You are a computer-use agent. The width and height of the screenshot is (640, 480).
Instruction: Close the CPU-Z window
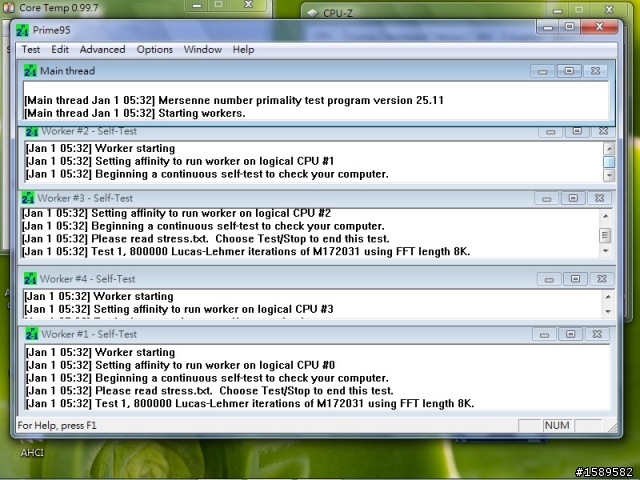[609, 9]
